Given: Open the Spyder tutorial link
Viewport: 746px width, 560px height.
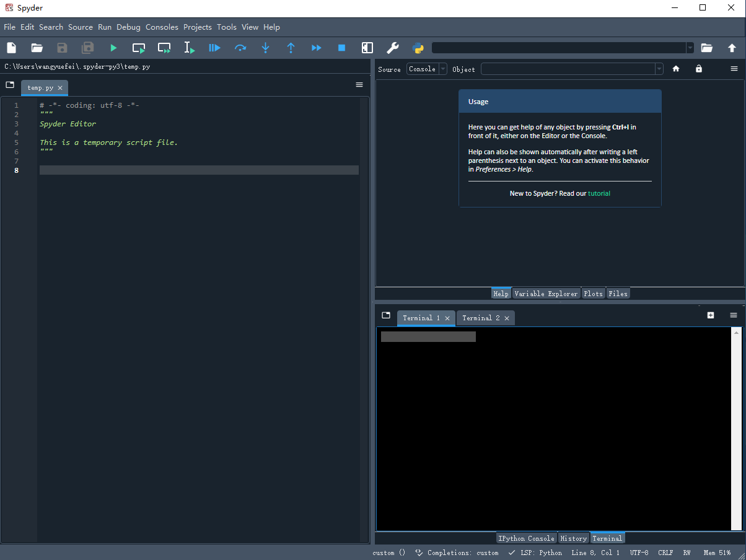Looking at the screenshot, I should [x=599, y=193].
